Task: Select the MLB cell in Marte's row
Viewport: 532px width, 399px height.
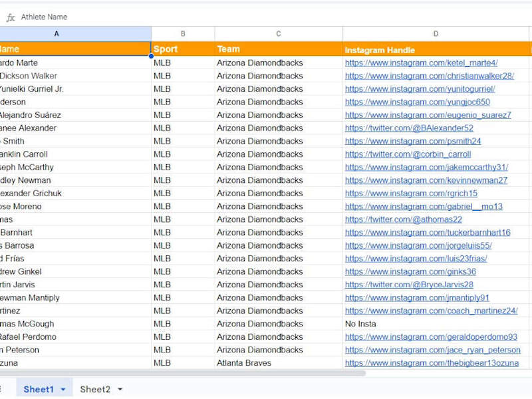Action: pyautogui.click(x=183, y=63)
